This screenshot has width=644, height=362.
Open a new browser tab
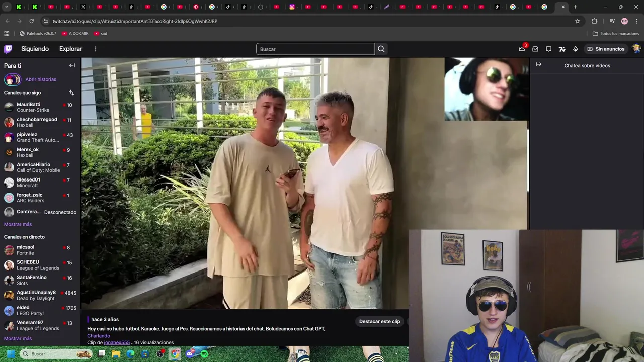(x=575, y=7)
